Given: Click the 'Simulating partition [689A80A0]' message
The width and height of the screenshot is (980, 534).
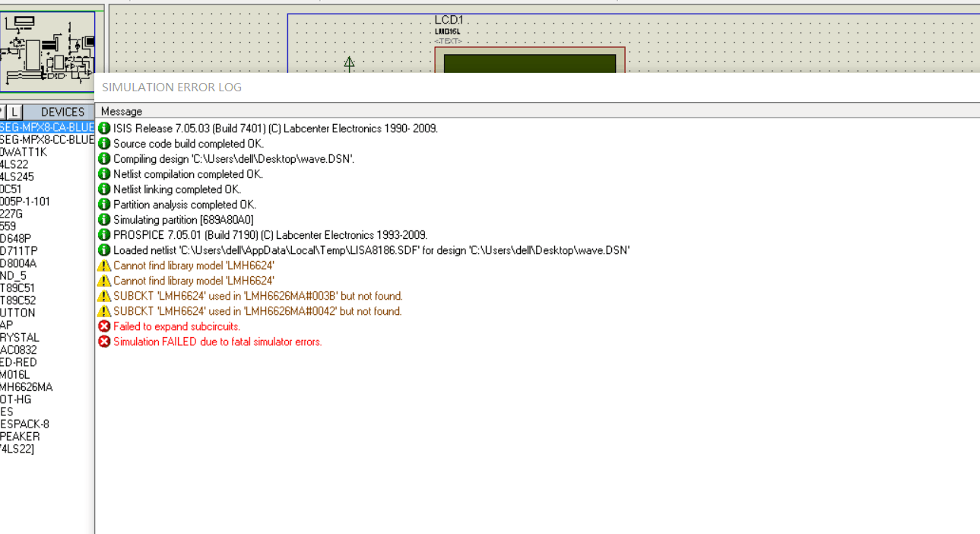Looking at the screenshot, I should tap(183, 220).
